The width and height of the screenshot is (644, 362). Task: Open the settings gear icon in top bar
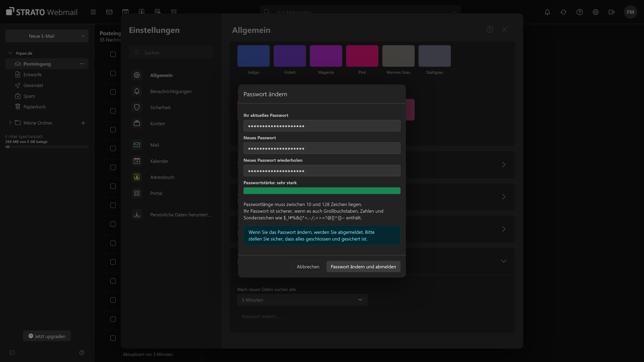(x=596, y=12)
